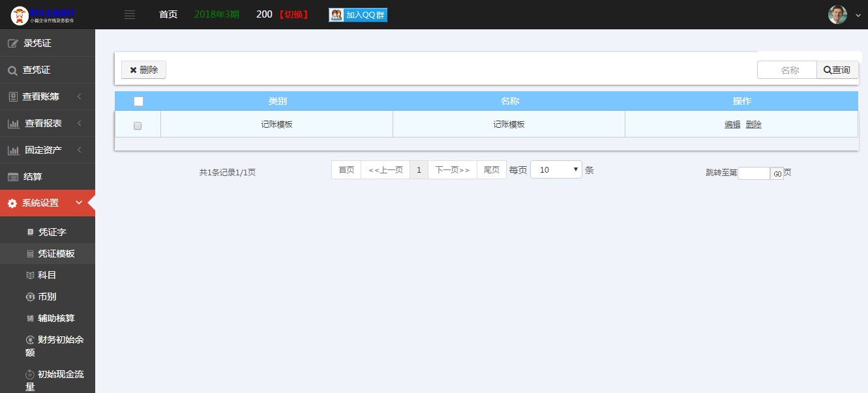The width and height of the screenshot is (868, 393).
Task: Click the 科目 book icon
Action: (29, 275)
